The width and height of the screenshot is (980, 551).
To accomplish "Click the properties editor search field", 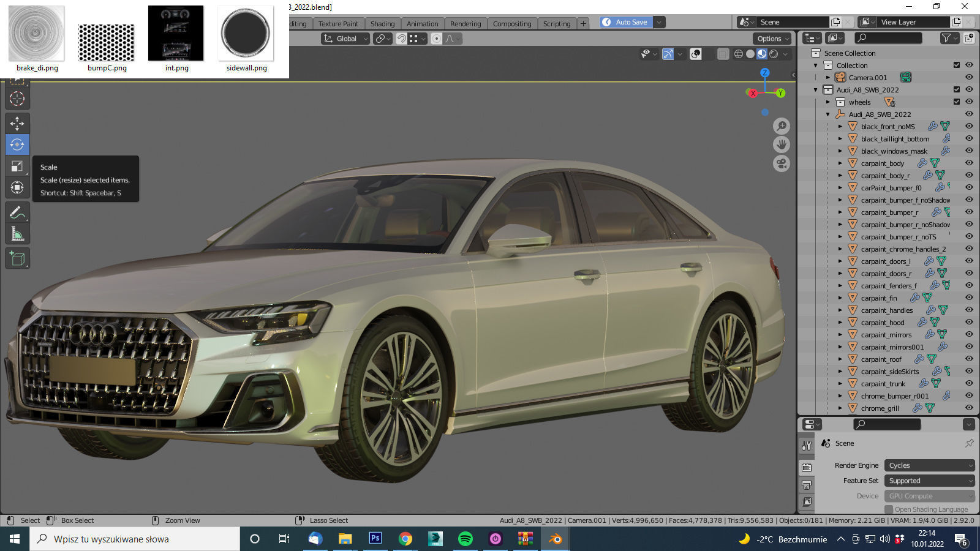I will pos(887,424).
